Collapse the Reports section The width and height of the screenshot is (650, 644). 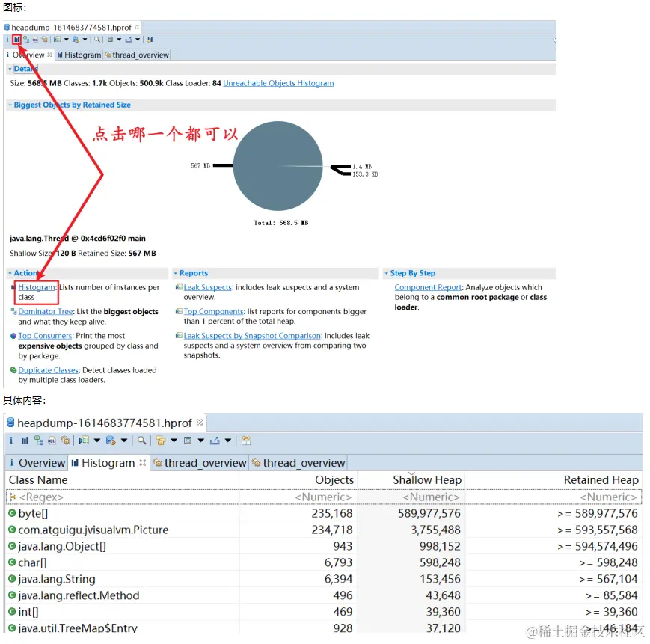(x=175, y=273)
